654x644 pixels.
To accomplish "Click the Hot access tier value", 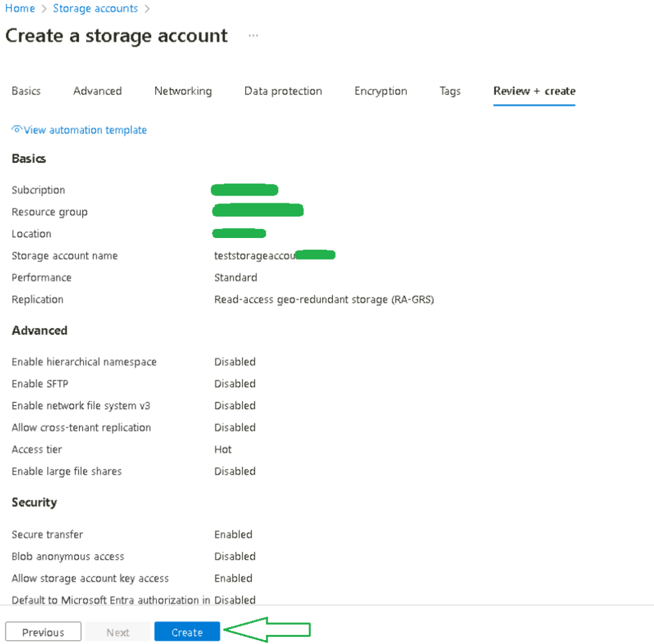I will tap(223, 449).
